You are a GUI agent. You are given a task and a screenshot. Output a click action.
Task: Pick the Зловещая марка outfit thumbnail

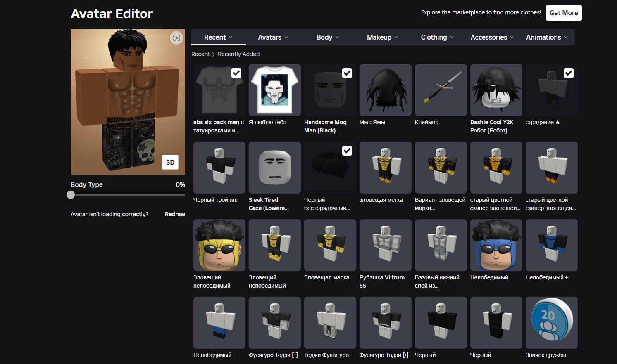point(330,245)
